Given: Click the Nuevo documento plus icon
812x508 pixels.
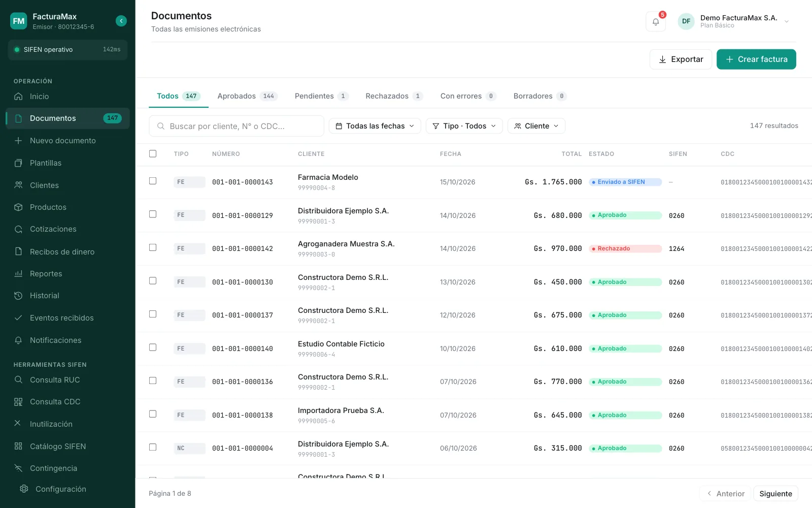Looking at the screenshot, I should click(x=18, y=141).
